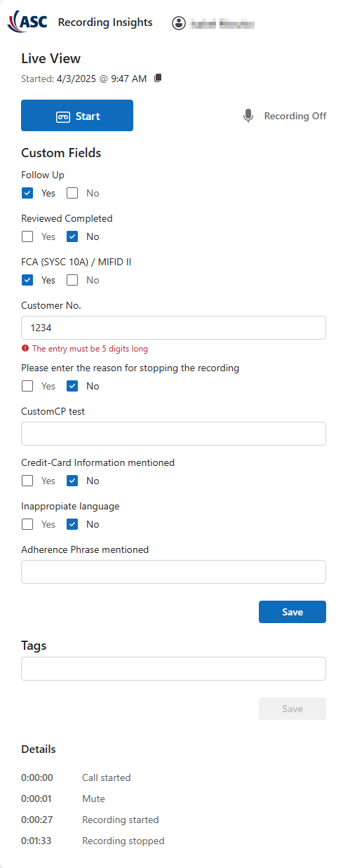
Task: Click the Tags input field
Action: tap(173, 669)
